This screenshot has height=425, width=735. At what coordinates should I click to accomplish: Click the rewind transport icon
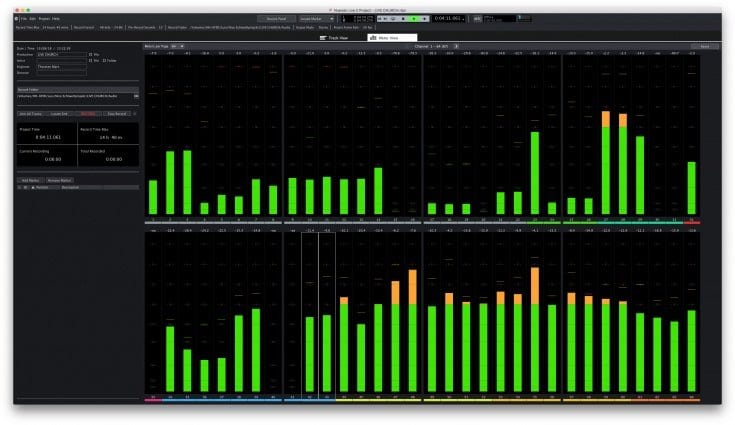coord(380,18)
